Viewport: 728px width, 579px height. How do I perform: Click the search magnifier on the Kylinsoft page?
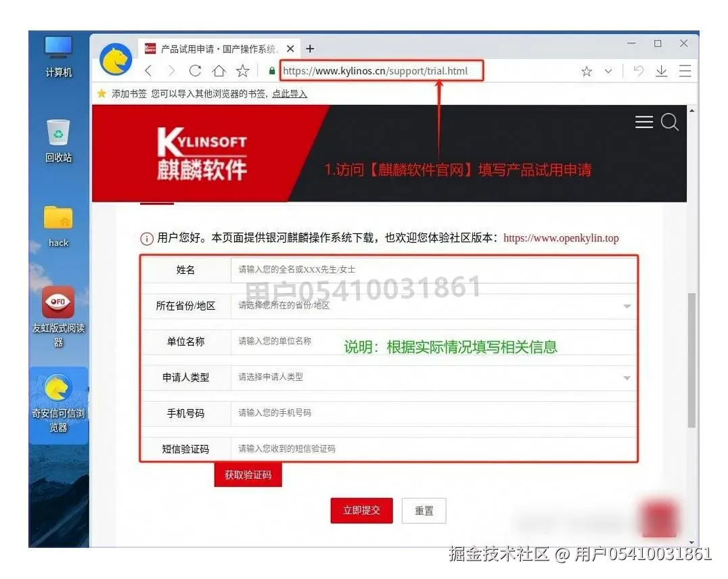click(x=670, y=122)
